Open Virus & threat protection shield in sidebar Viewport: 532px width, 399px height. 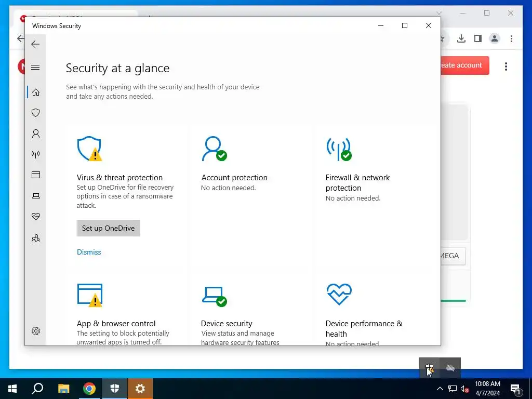point(36,113)
